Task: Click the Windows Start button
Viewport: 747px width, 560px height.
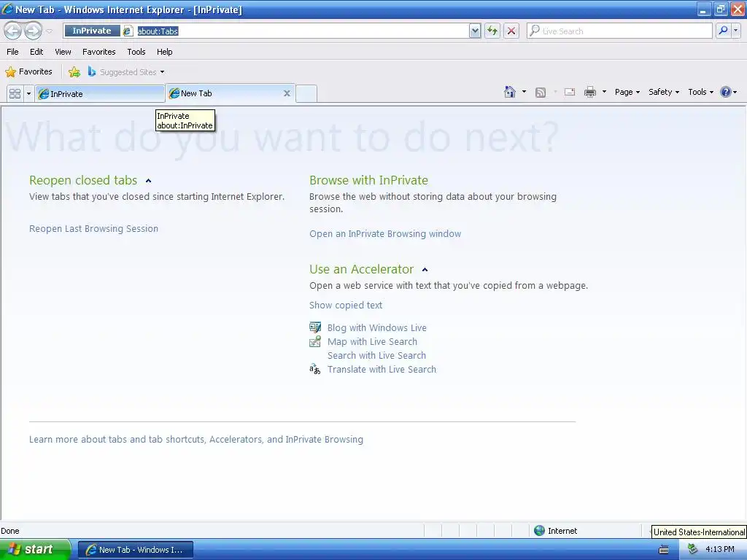Action: [x=35, y=549]
